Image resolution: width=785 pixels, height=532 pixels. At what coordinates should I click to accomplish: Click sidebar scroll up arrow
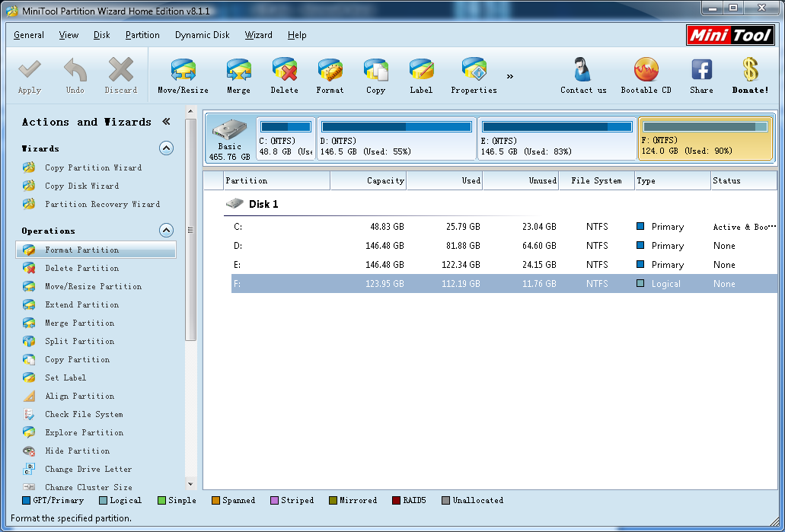pyautogui.click(x=190, y=110)
